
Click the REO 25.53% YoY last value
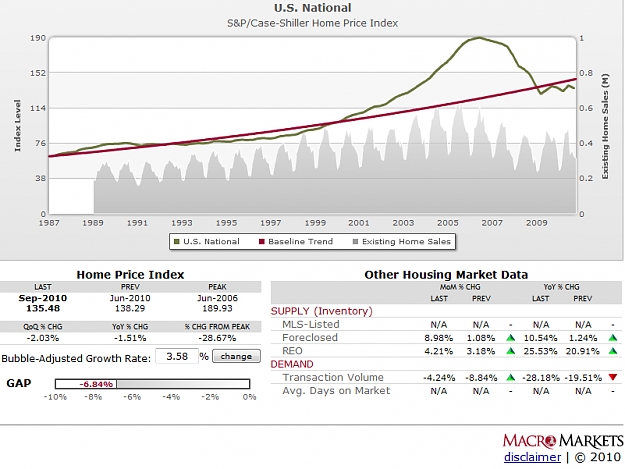coord(540,351)
